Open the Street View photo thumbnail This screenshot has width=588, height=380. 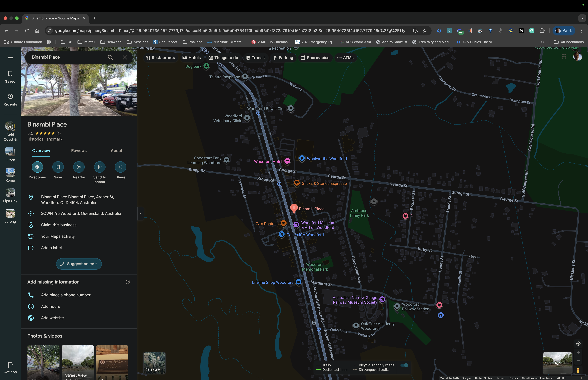pos(78,362)
